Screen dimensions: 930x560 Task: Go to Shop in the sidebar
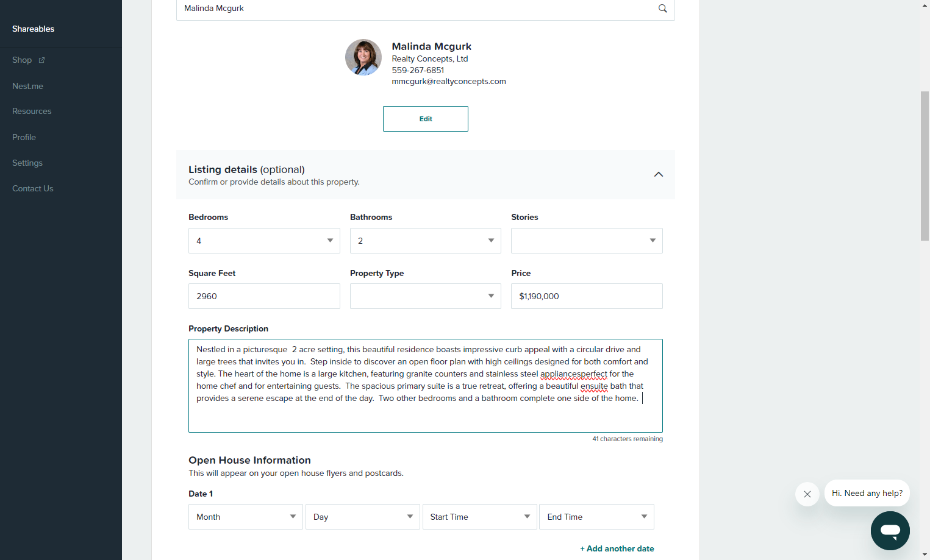22,60
